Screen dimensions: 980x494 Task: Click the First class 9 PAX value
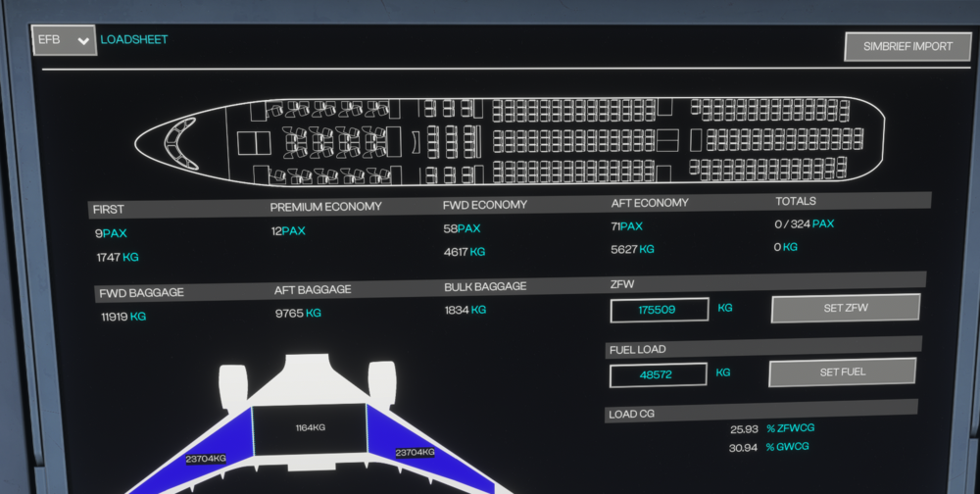pyautogui.click(x=111, y=233)
